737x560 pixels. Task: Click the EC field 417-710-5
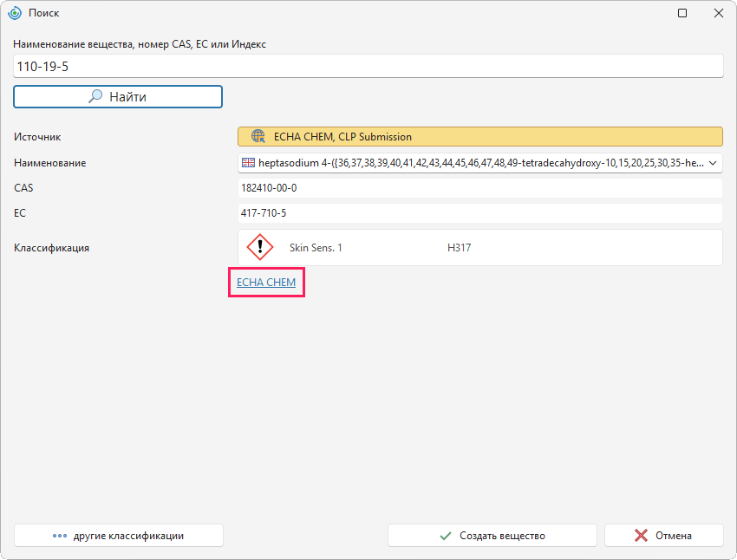[479, 213]
